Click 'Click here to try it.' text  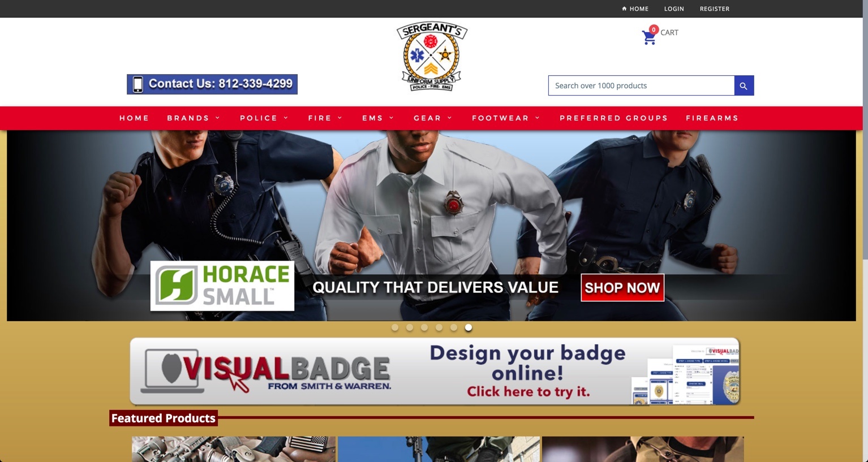[x=528, y=392]
